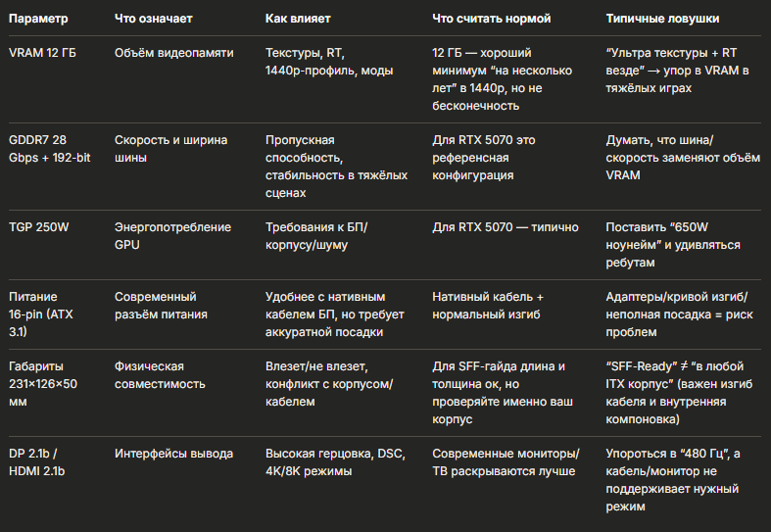
Task: Click the "Физическая совместимость" cell
Action: (x=160, y=375)
